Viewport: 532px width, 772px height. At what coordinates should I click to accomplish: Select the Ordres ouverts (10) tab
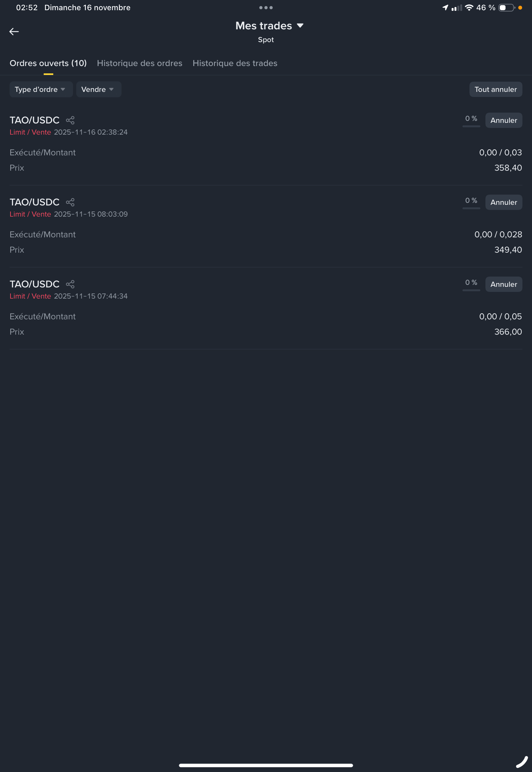(48, 63)
